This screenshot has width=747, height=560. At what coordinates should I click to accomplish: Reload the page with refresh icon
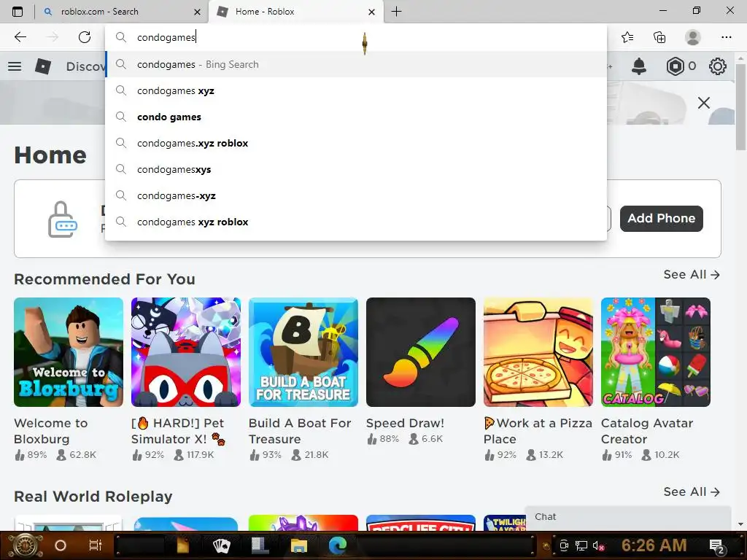(85, 37)
